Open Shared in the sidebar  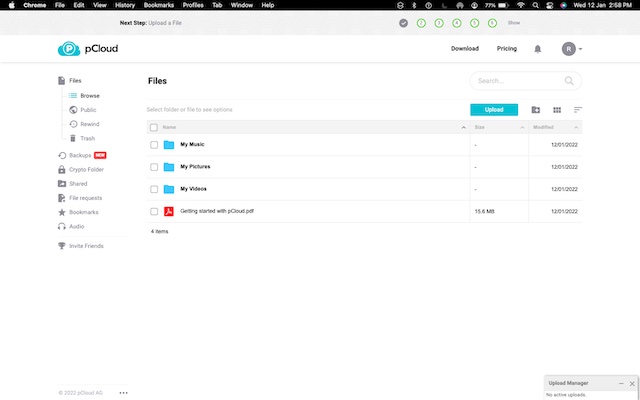(x=73, y=184)
